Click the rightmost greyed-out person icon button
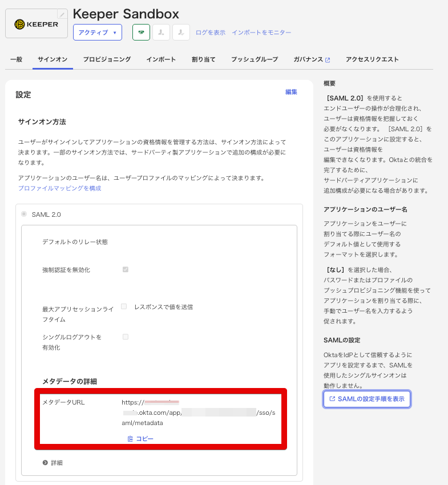 click(x=181, y=33)
